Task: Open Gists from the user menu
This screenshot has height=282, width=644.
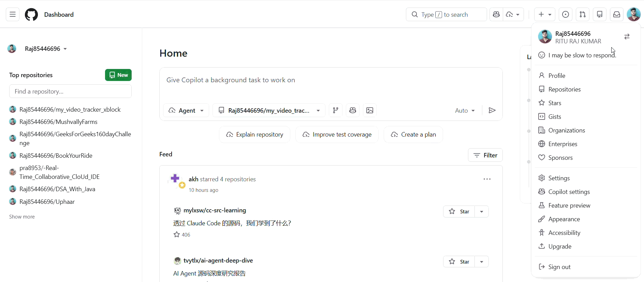Action: pos(586,116)
